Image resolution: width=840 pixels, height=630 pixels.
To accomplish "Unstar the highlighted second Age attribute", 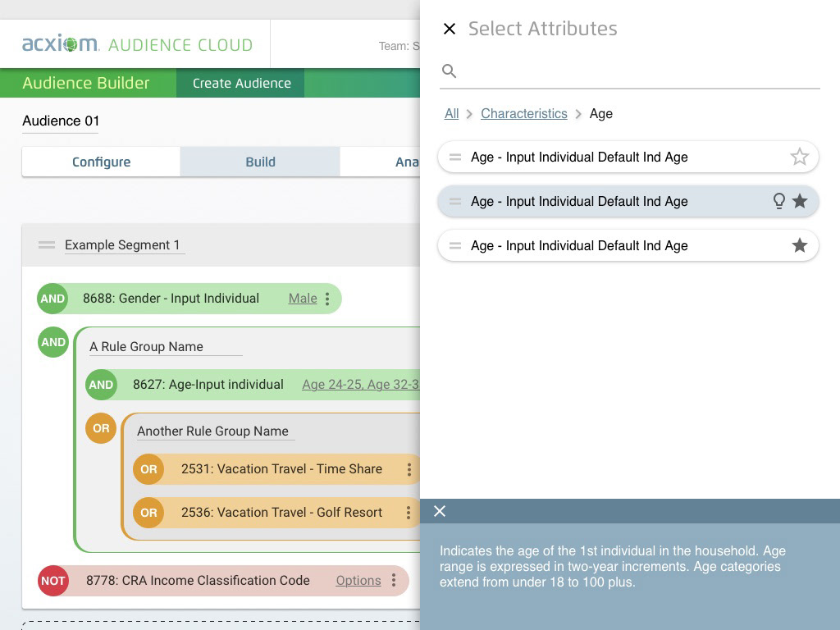I will [x=800, y=201].
